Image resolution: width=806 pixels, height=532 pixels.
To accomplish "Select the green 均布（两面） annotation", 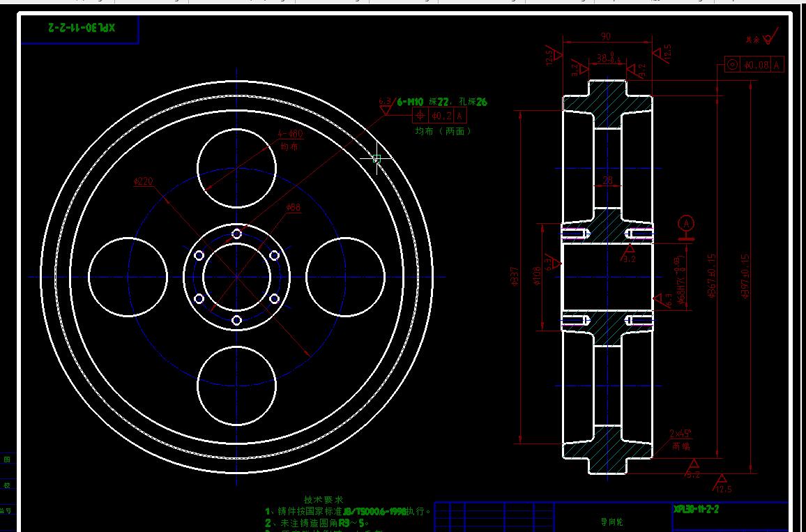I will pos(443,131).
